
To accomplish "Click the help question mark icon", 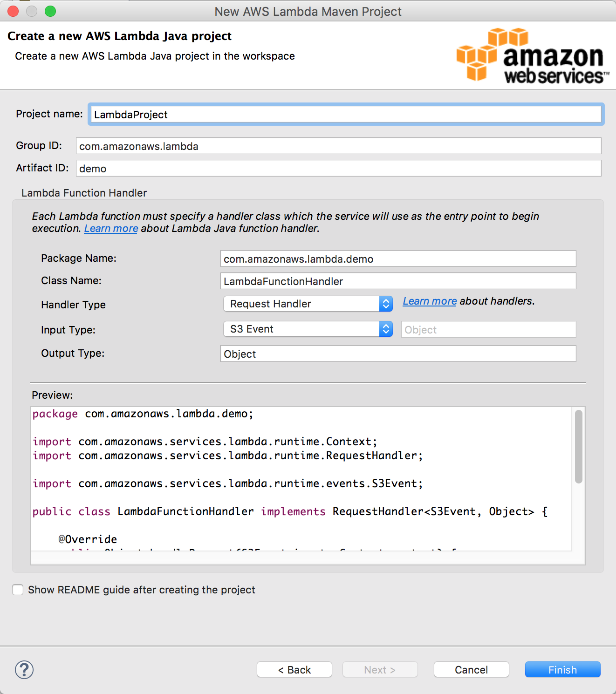I will (24, 670).
